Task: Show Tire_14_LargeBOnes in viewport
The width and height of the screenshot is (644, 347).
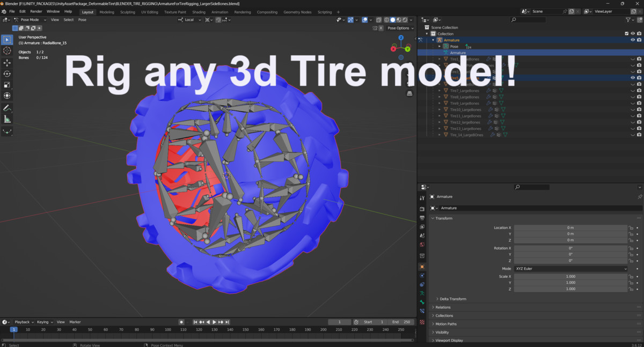Action: pyautogui.click(x=633, y=135)
